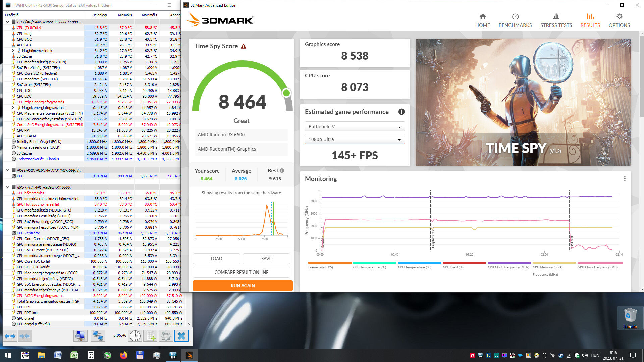Open the OPTIONS tab in 3DMark
This screenshot has height=362, width=644.
[x=619, y=20]
